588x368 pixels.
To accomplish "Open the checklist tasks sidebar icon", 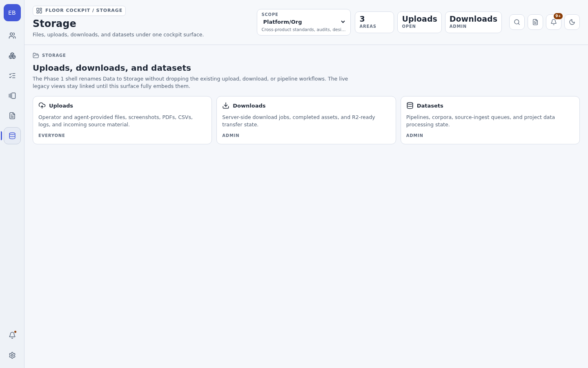I will 12,76.
